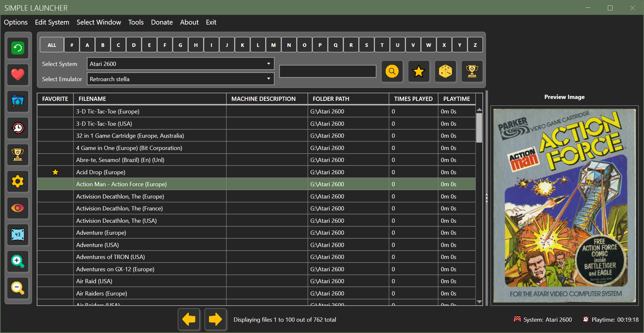Filter games starting with letter Z
This screenshot has height=333, width=644.
[x=475, y=45]
